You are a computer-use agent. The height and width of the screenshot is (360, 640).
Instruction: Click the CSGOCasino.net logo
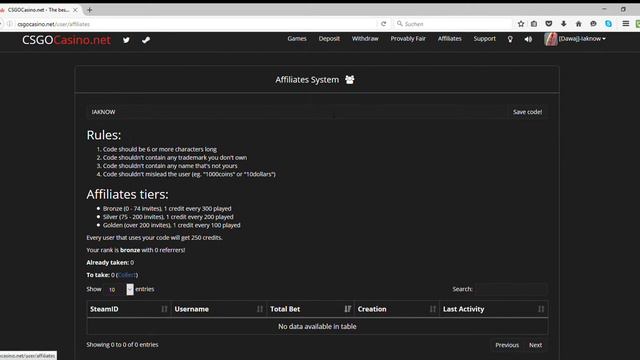(67, 40)
